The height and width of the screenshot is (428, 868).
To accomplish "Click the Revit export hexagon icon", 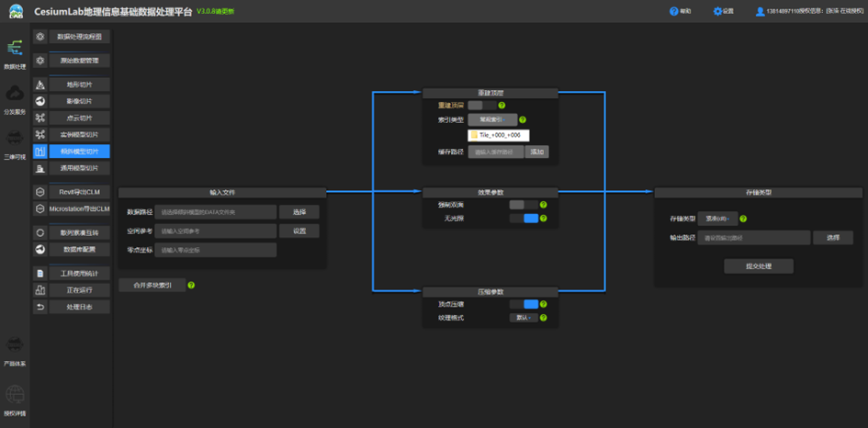I will coord(39,192).
